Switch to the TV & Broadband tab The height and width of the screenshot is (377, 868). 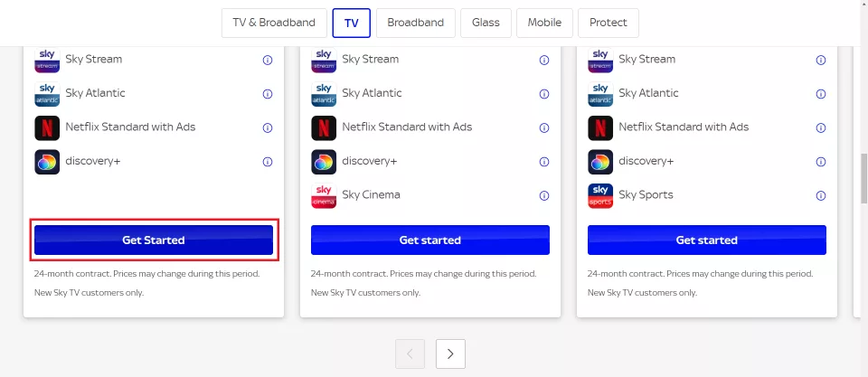[274, 23]
